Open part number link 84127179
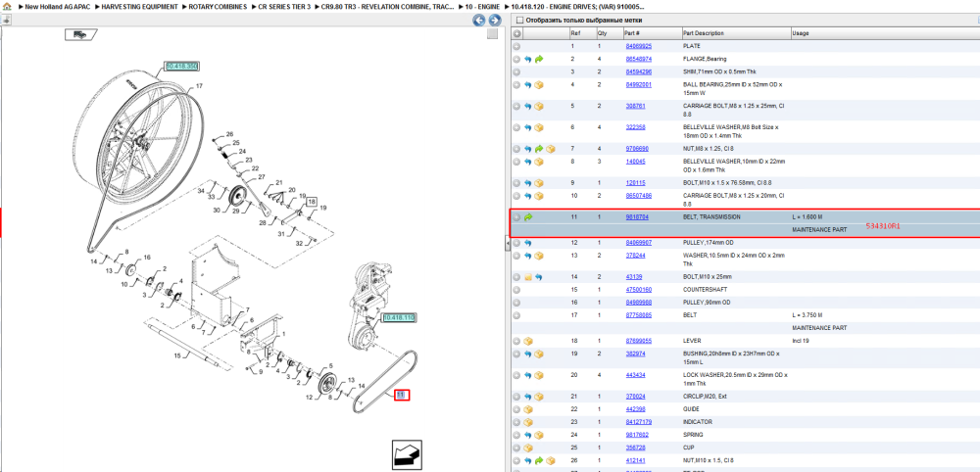 point(639,422)
